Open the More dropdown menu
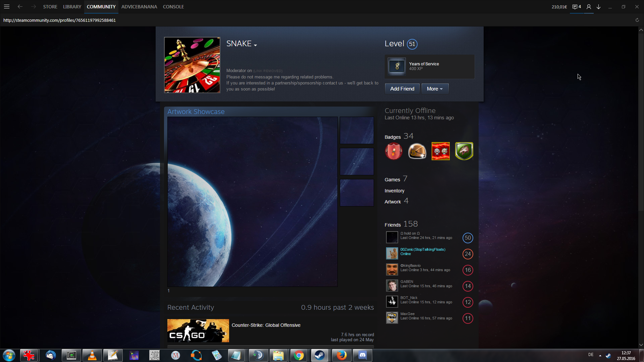The image size is (644, 362). [435, 89]
